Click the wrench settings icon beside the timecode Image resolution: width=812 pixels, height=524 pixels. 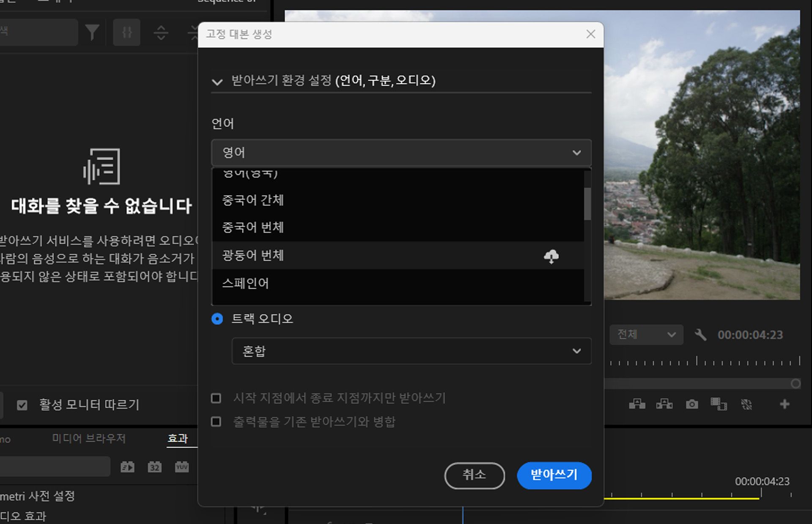pyautogui.click(x=702, y=335)
